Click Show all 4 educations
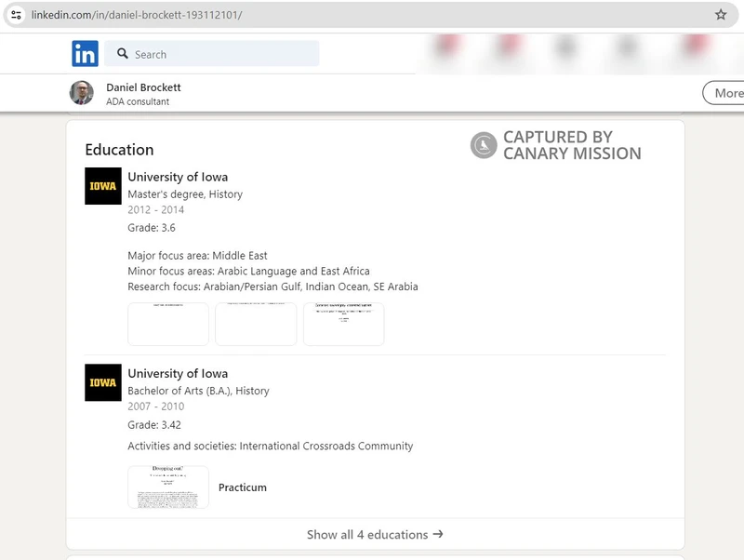The width and height of the screenshot is (744, 560). (x=375, y=534)
